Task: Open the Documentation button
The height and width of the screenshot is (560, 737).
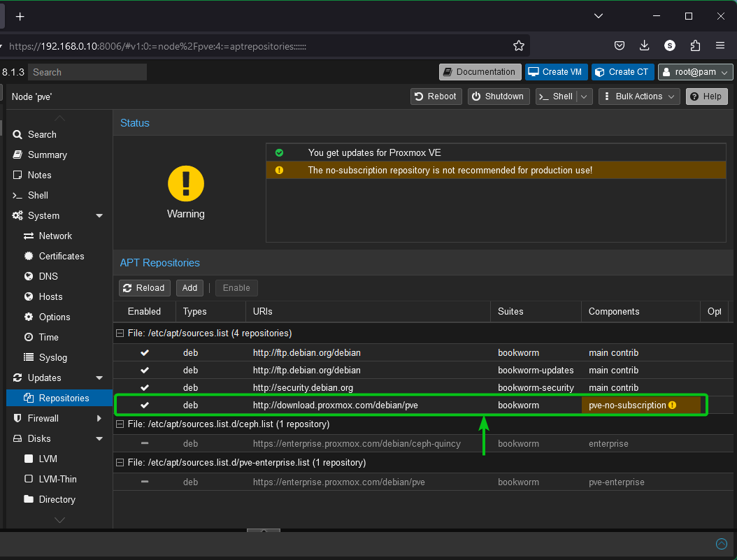Action: coord(480,72)
